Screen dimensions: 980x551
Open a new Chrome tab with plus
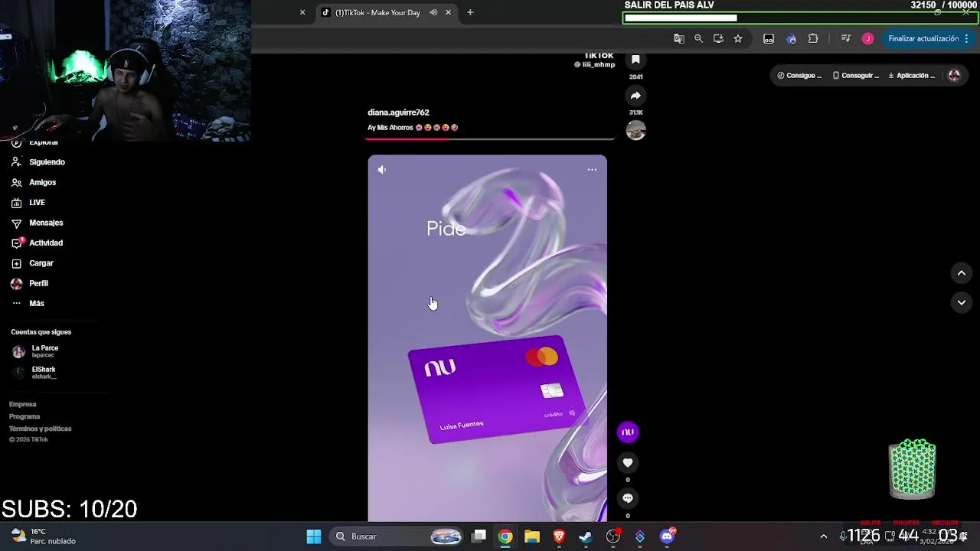coord(470,12)
